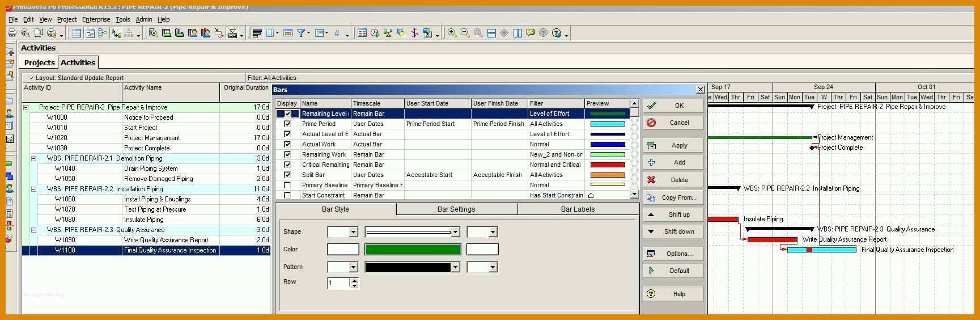The image size is (980, 320).
Task: Click the bars list scroll down arrow
Action: tap(634, 194)
